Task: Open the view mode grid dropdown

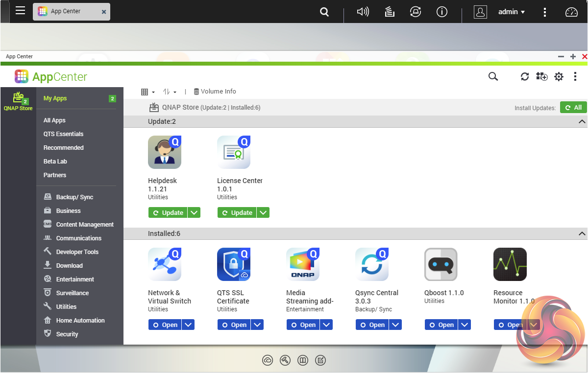Action: (x=147, y=92)
